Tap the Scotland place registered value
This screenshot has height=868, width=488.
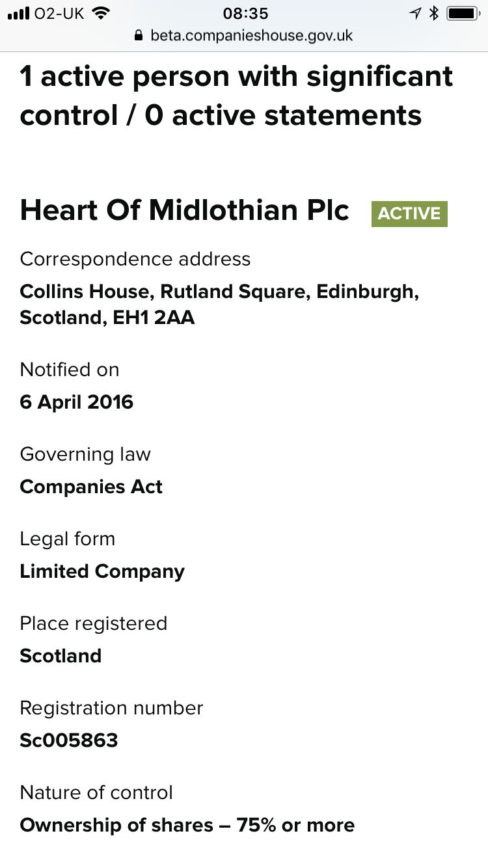click(61, 655)
